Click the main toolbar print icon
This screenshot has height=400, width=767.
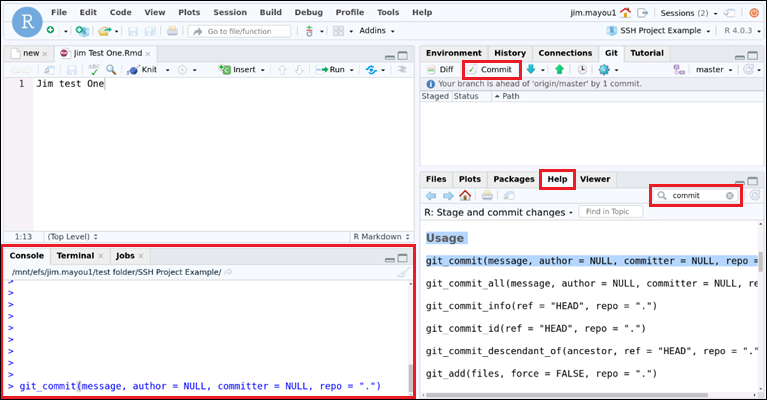click(x=172, y=31)
